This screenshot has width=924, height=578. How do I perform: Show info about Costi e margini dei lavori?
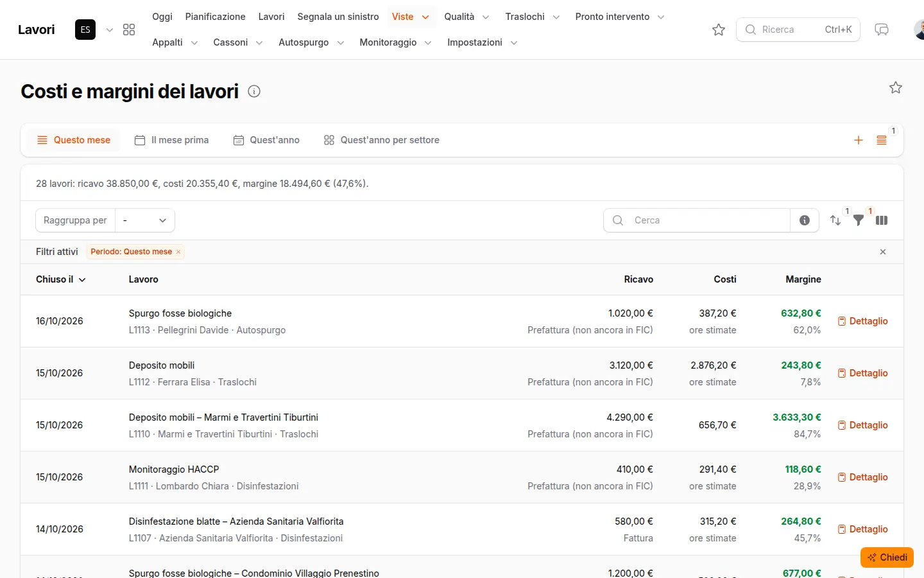254,91
